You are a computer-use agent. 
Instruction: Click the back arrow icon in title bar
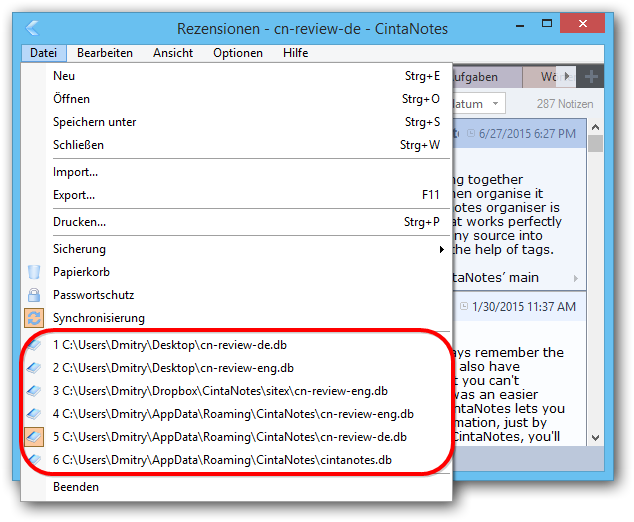[32, 28]
